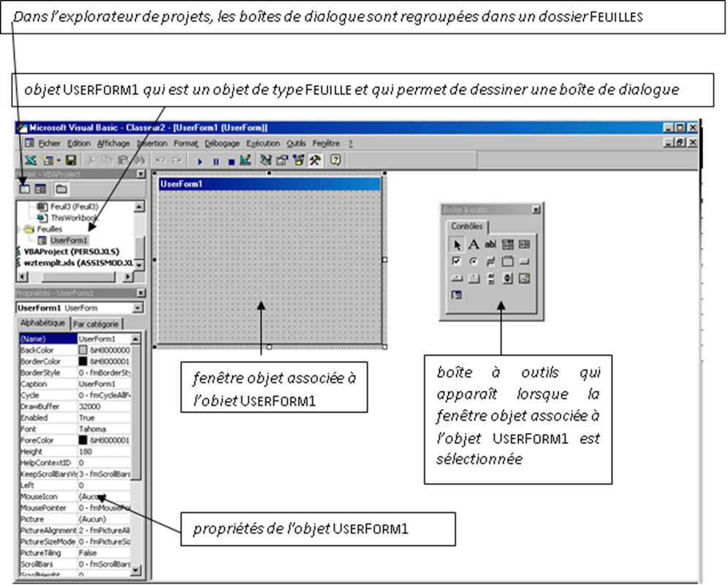
Task: Run the macro with the blue play button
Action: [x=200, y=161]
